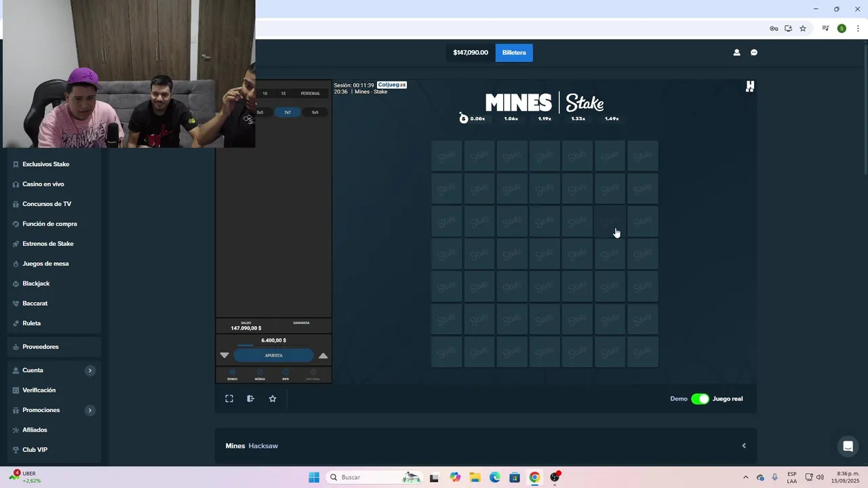Click install app icon in address bar

click(788, 28)
